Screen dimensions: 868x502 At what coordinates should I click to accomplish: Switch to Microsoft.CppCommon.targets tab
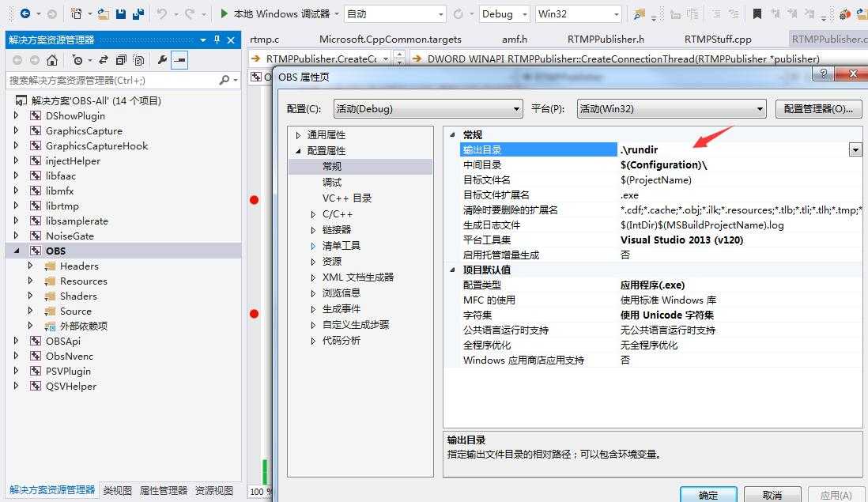pos(391,40)
